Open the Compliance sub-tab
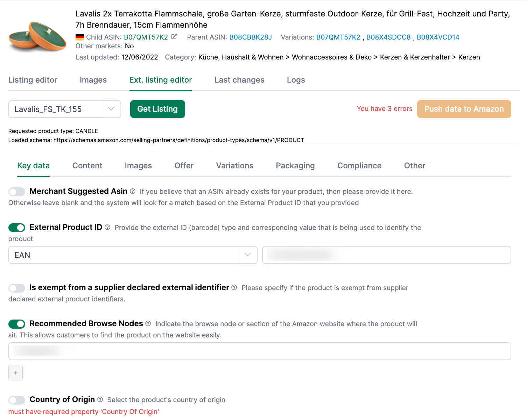The image size is (527, 420). pos(359,166)
